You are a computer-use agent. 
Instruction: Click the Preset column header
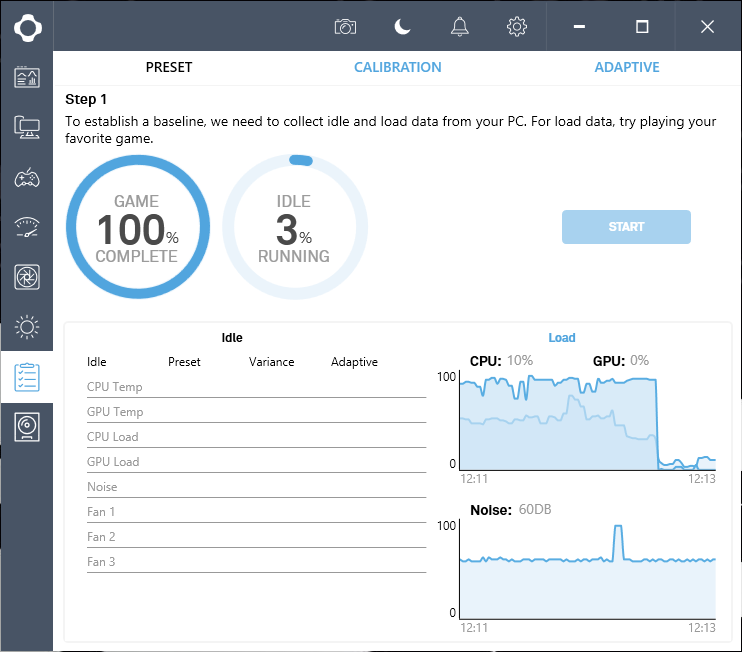click(x=184, y=362)
